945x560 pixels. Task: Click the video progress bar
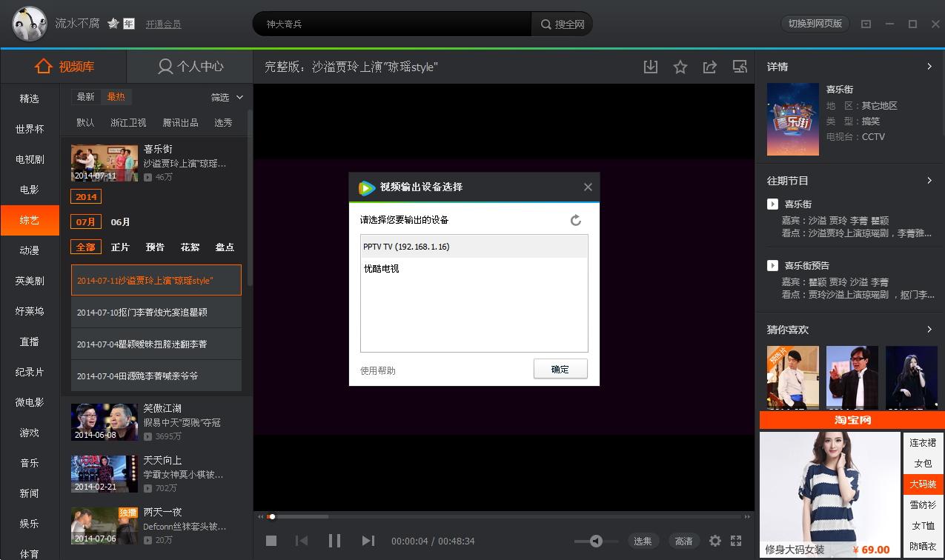504,516
